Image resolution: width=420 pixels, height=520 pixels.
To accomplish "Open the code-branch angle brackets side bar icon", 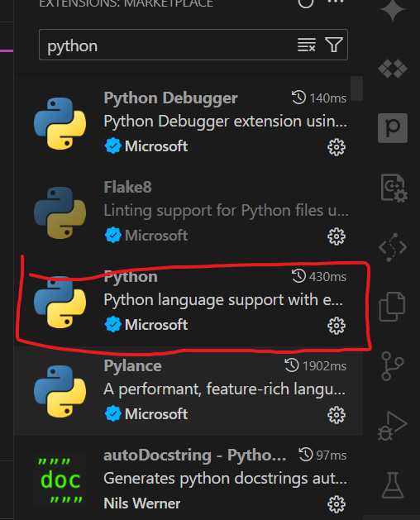I will pyautogui.click(x=393, y=247).
